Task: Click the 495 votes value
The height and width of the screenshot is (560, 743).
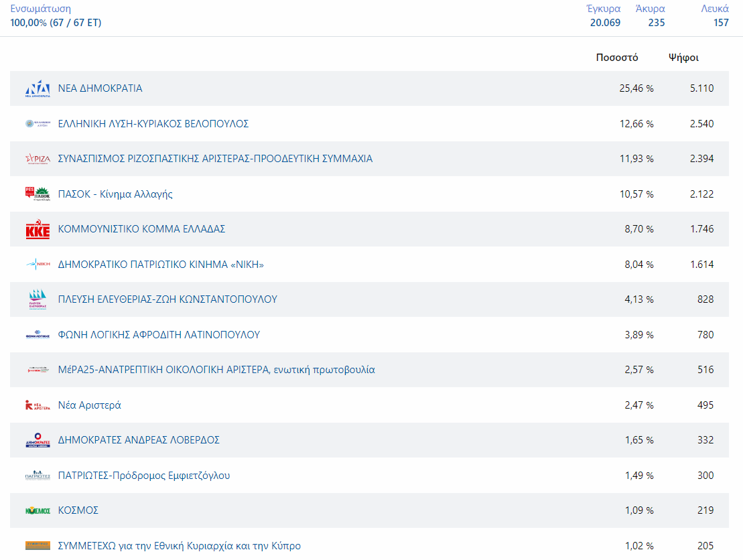Action: tap(705, 405)
